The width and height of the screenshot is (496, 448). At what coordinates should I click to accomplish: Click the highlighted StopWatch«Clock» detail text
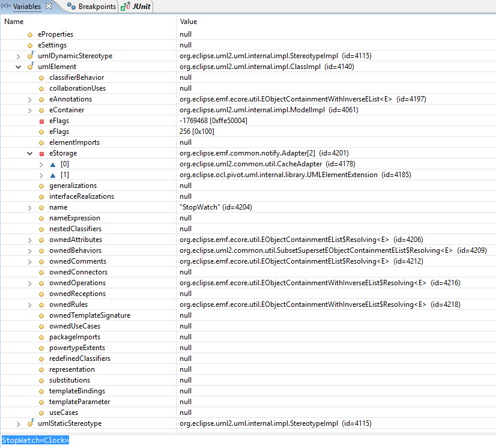pyautogui.click(x=35, y=440)
